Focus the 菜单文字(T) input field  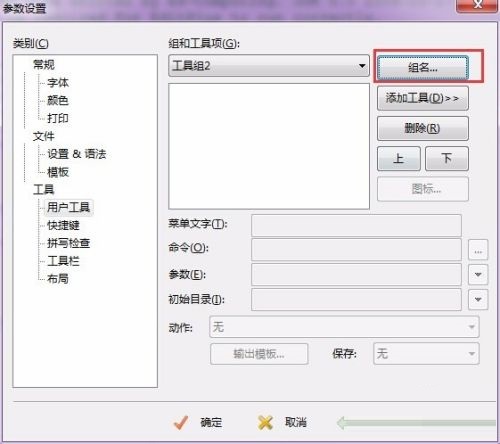(x=356, y=226)
